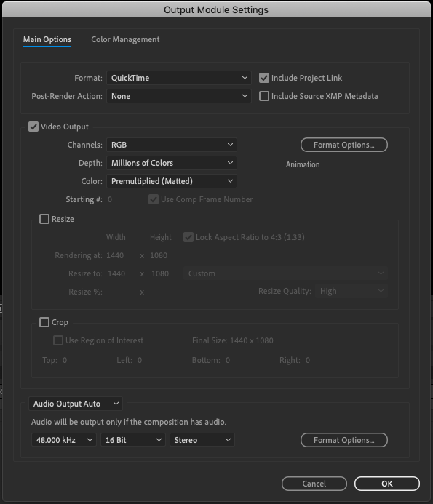Open video Format Options button
Viewport: 433px width, 504px height.
click(344, 145)
